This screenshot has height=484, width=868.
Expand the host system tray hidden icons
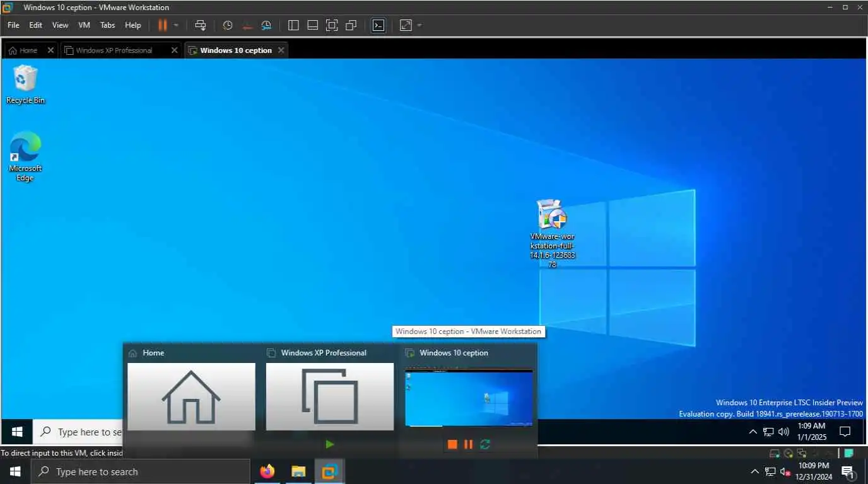(x=755, y=471)
